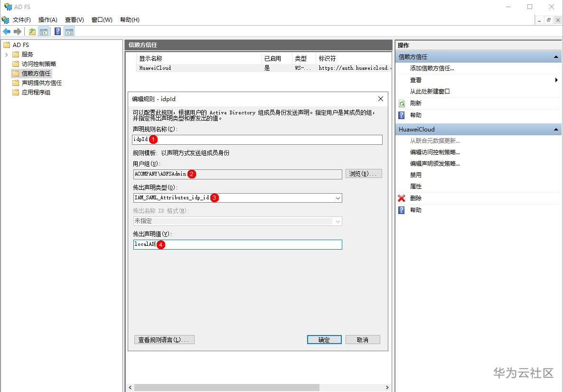Collapse the HuaweiCloud actions section

[556, 130]
